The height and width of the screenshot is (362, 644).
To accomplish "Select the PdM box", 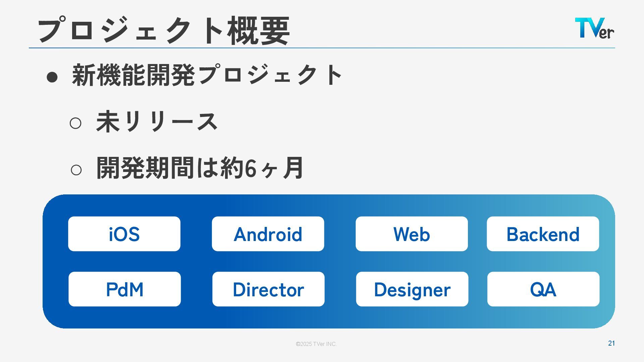I will pos(124,289).
